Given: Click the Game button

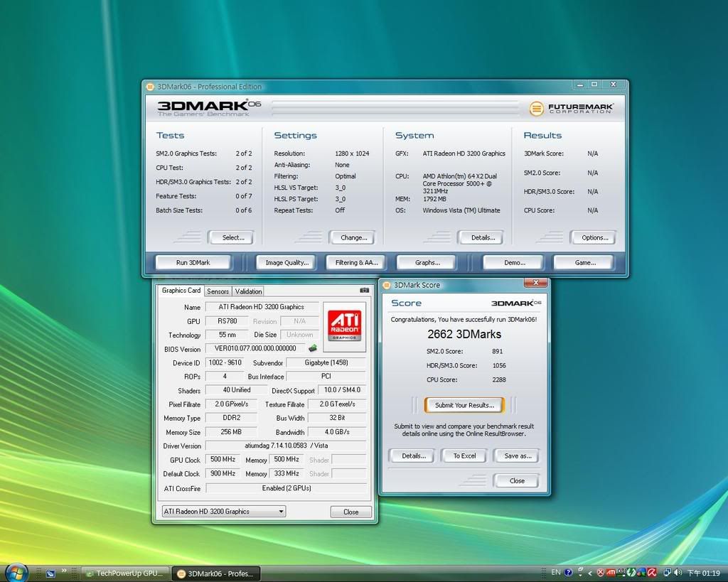Looking at the screenshot, I should (585, 263).
